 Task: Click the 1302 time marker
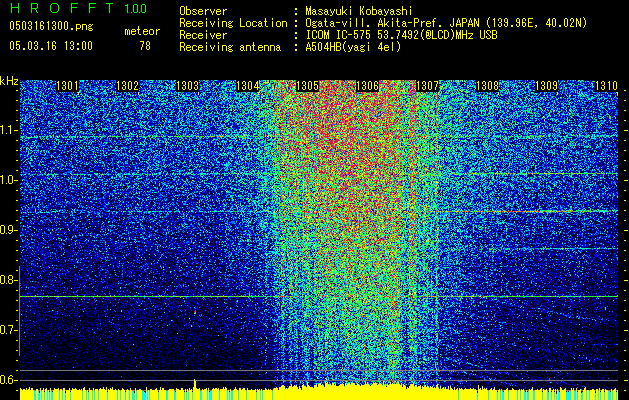[x=128, y=86]
